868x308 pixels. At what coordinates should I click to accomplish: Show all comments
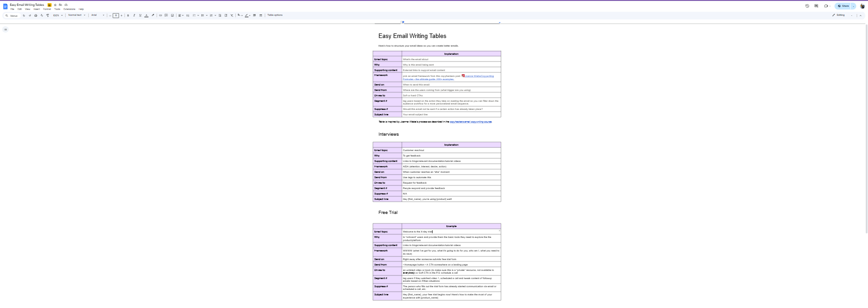click(816, 6)
